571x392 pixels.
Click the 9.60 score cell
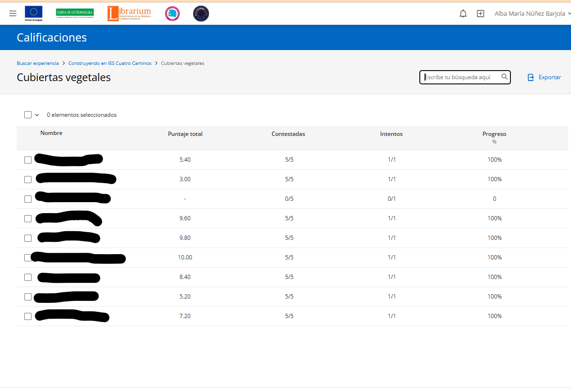(185, 218)
